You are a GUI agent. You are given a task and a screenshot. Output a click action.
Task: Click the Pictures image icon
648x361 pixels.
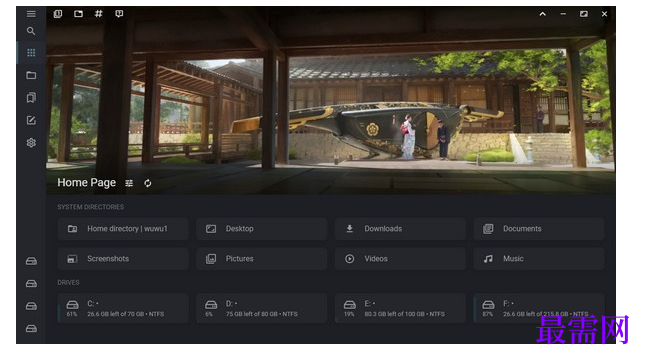(x=211, y=259)
